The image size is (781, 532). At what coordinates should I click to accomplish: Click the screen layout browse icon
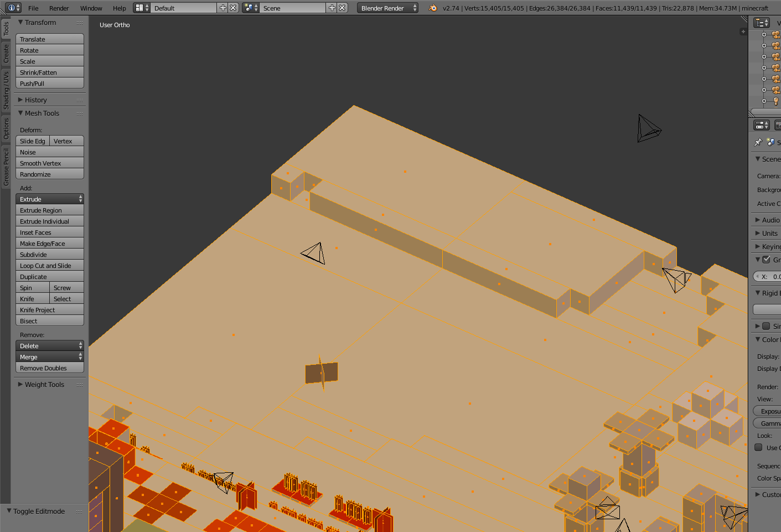142,8
